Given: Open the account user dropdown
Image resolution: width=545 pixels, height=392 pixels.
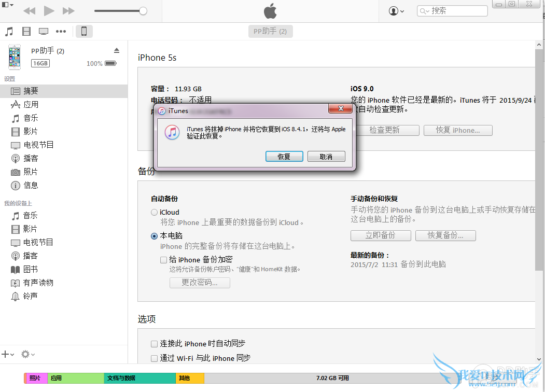Looking at the screenshot, I should point(396,11).
